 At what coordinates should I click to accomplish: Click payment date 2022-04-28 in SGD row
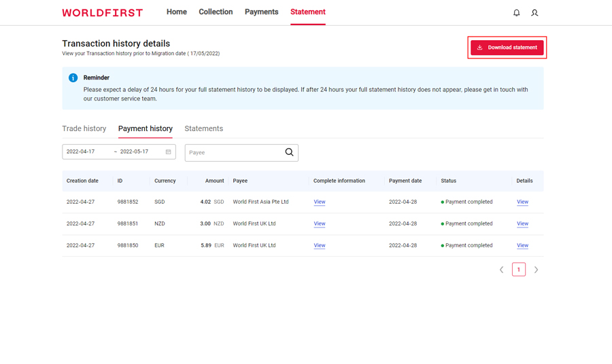(x=403, y=202)
